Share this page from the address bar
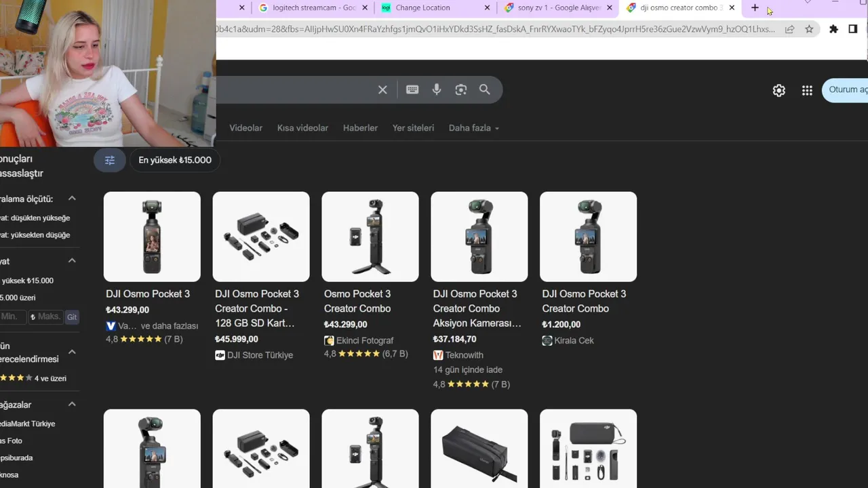The height and width of the screenshot is (488, 868). point(789,29)
